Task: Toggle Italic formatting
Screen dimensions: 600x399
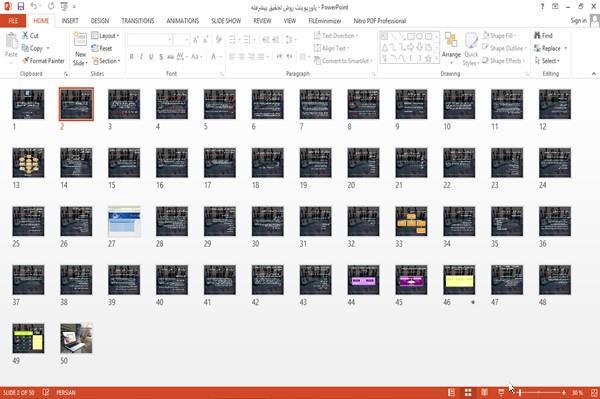Action: (x=141, y=57)
